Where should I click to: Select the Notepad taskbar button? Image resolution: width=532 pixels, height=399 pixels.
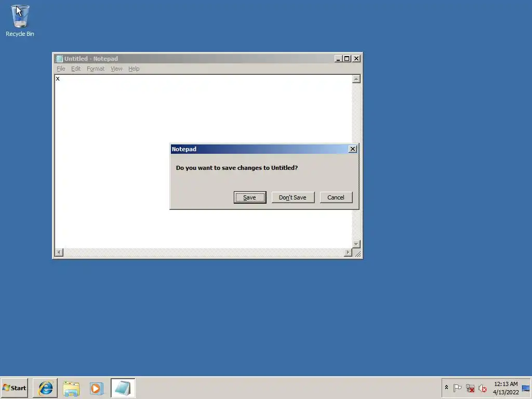[x=123, y=388]
